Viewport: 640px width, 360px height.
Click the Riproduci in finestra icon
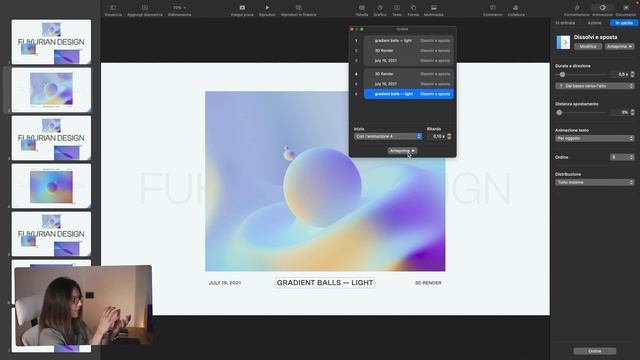point(298,8)
